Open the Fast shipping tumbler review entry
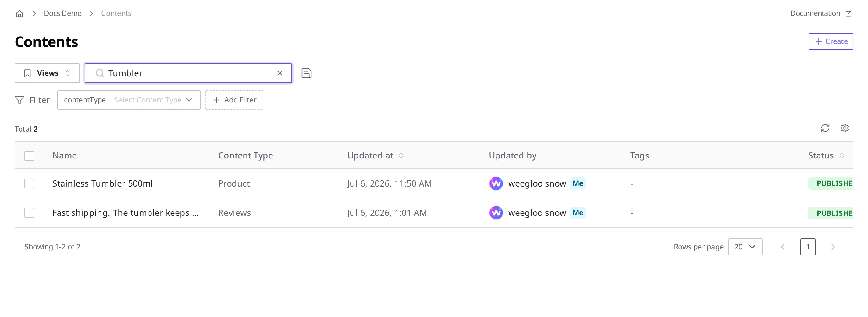Image resolution: width=868 pixels, height=317 pixels. pyautogui.click(x=125, y=213)
